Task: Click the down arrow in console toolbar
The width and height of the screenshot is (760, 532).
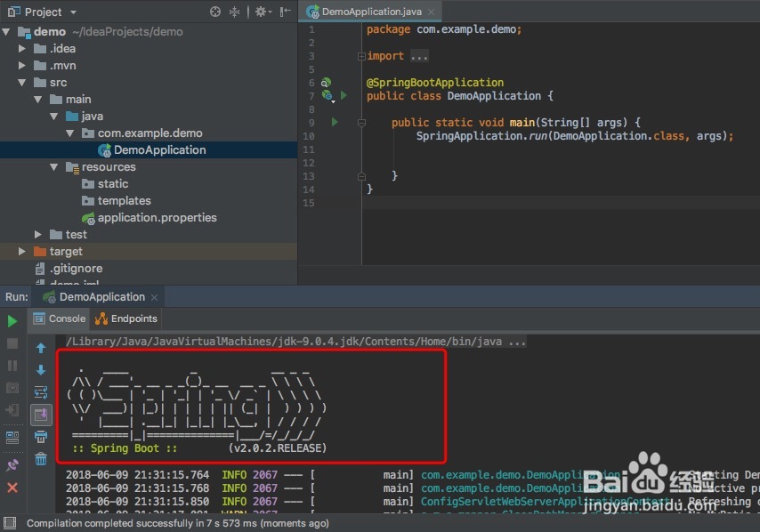Action: tap(41, 370)
